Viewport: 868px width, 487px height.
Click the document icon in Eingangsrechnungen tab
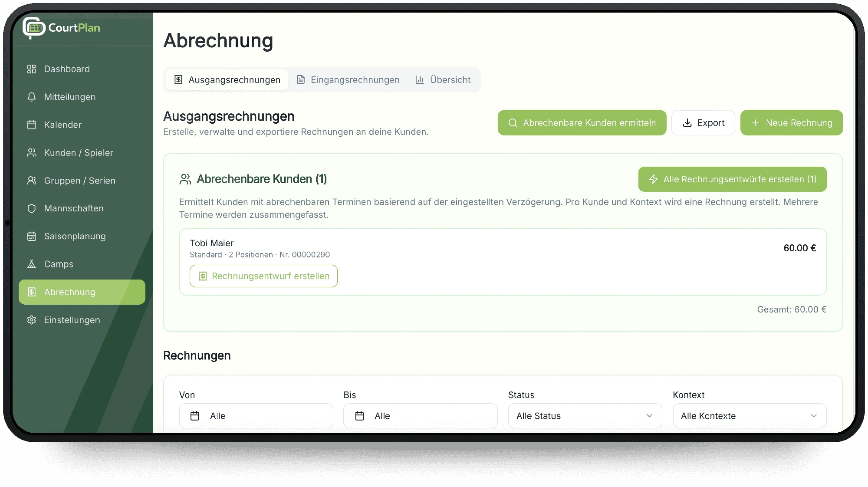[x=300, y=80]
